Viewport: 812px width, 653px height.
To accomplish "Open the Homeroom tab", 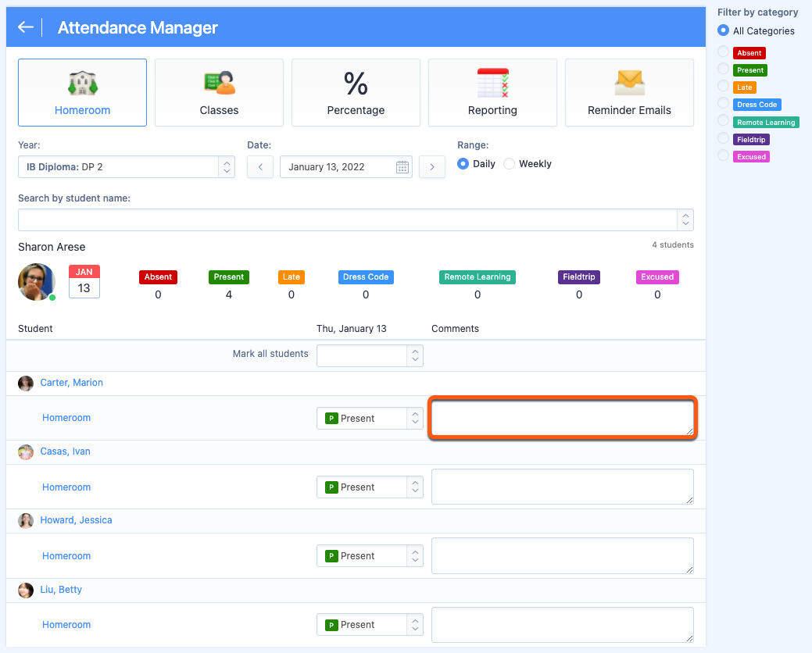I will (82, 93).
